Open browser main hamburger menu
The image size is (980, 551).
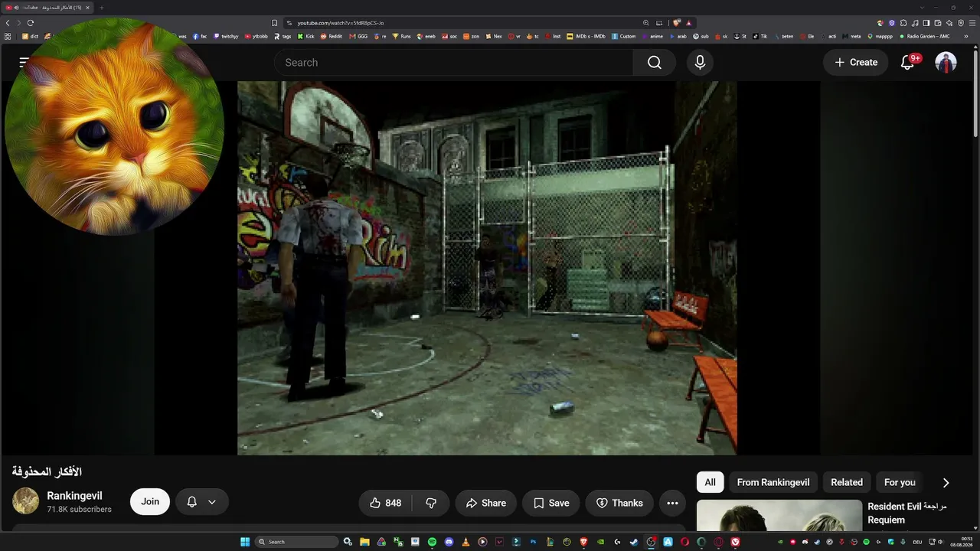(972, 23)
